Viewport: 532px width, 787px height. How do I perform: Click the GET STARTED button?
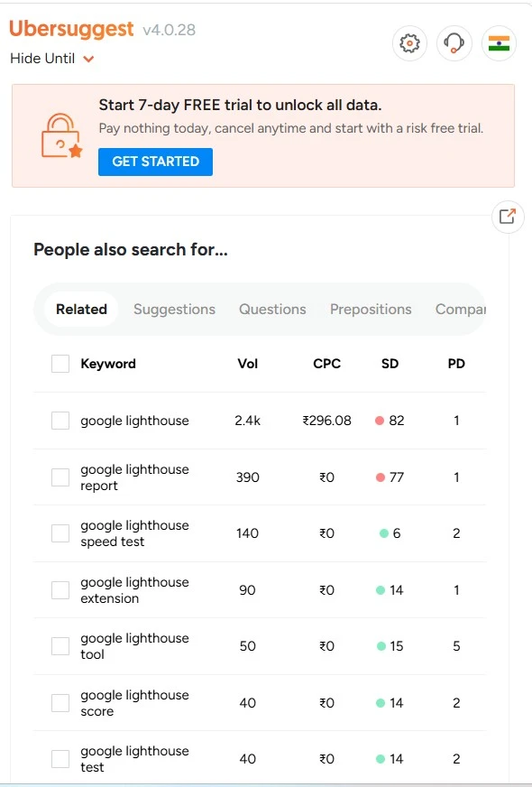click(x=155, y=162)
